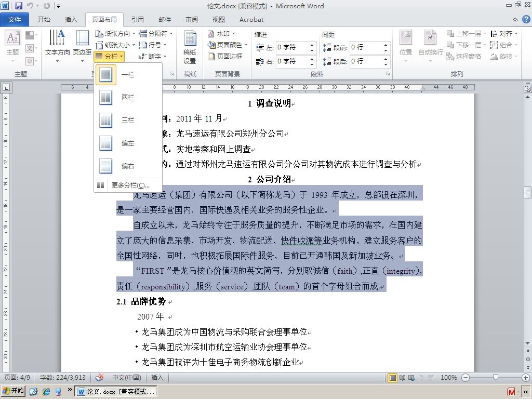Minimize the ribbon with the caret icon
This screenshot has width=532, height=399.
click(x=515, y=20)
